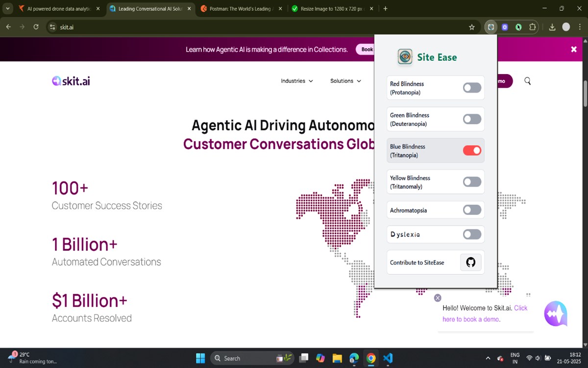Open Chrome downloads
The height and width of the screenshot is (368, 588).
pyautogui.click(x=552, y=27)
